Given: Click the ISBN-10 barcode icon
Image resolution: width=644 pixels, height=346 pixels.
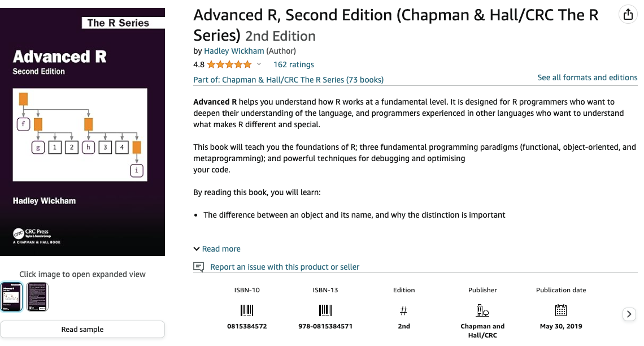Looking at the screenshot, I should (247, 310).
